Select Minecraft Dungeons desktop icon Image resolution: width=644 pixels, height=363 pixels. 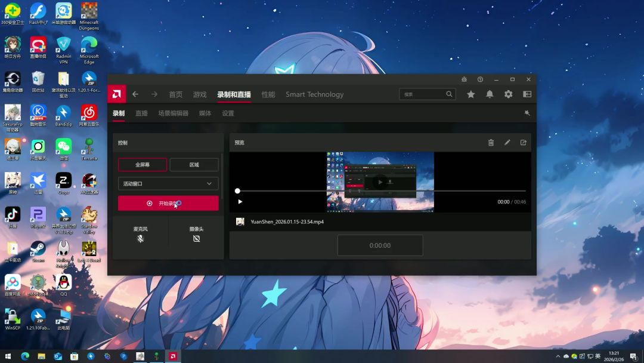(x=89, y=17)
